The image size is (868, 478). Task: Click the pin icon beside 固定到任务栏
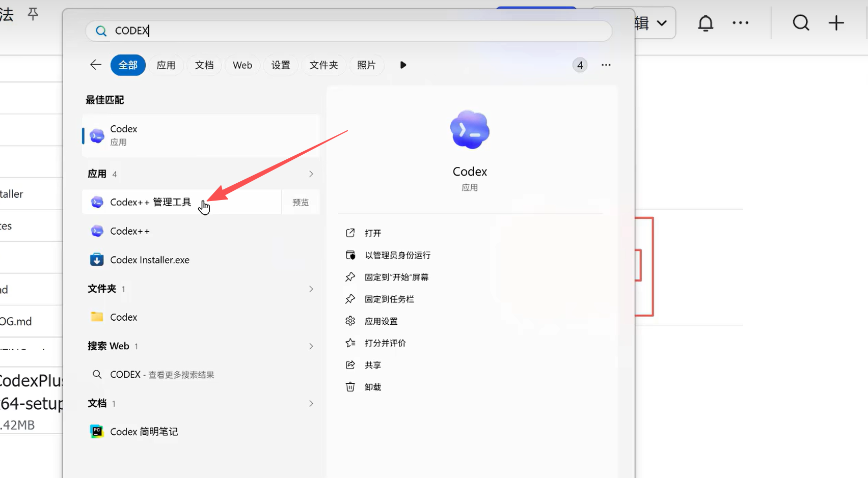click(350, 299)
